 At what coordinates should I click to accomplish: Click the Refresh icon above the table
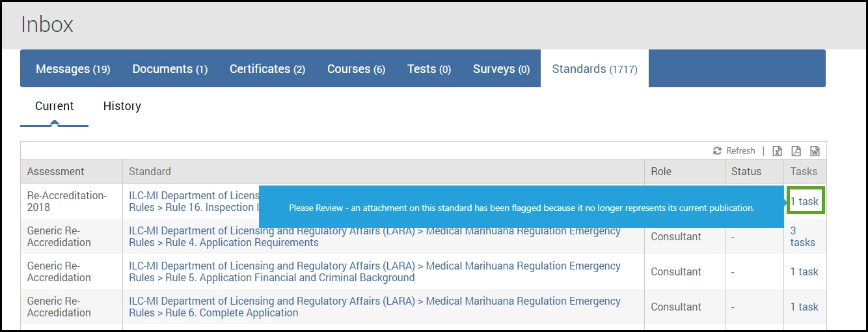click(718, 150)
